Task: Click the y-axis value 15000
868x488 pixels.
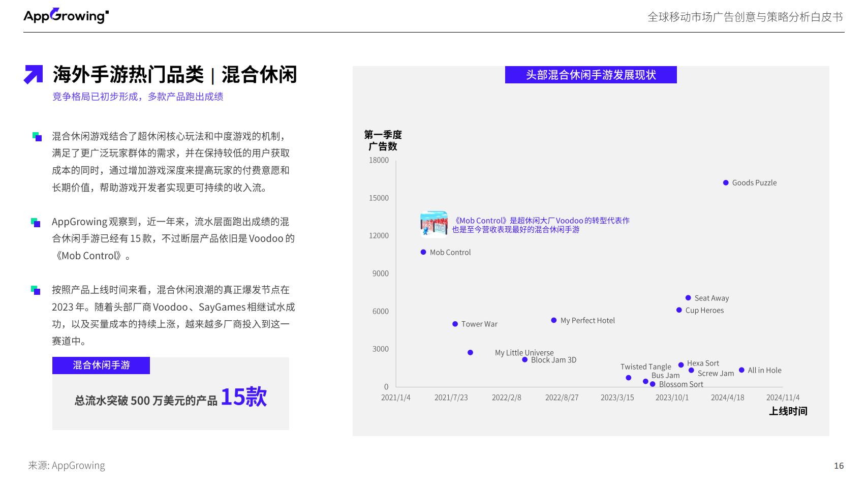Action: [379, 198]
